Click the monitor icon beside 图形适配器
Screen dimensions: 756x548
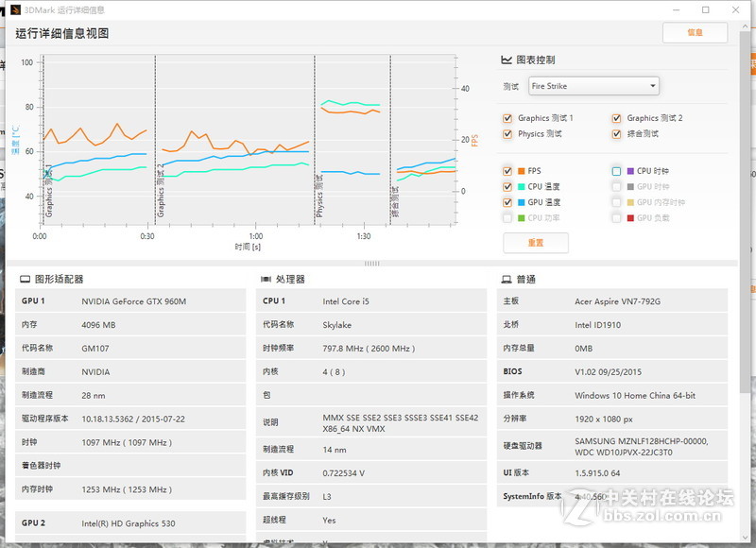click(23, 280)
